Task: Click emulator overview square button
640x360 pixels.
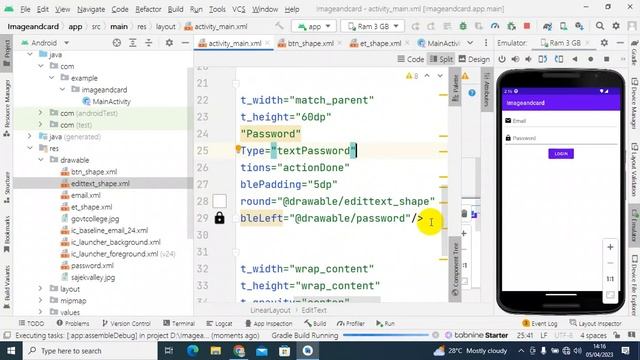Action: click(x=607, y=59)
